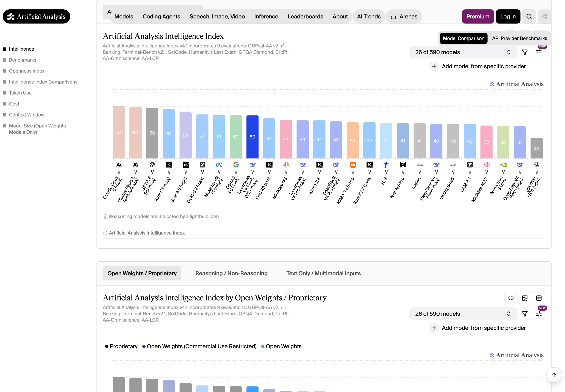Toggle the Proprietary legend item
The image size is (565, 392).
pyautogui.click(x=121, y=346)
